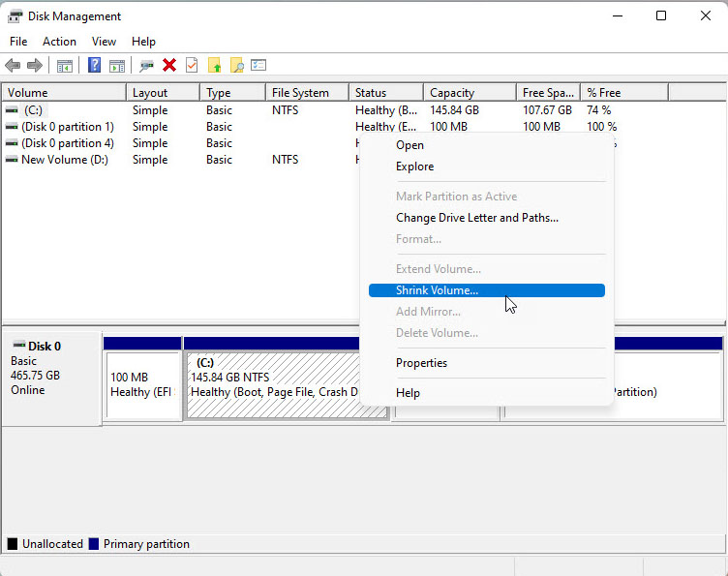Sort by the File System column header
728x576 pixels.
(x=307, y=93)
